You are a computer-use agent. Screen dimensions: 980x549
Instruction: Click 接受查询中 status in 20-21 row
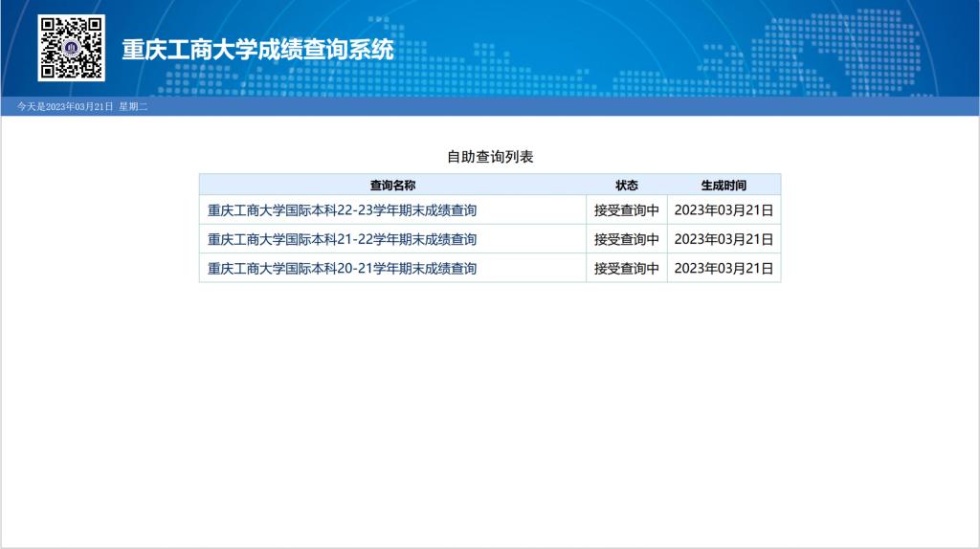click(x=627, y=269)
